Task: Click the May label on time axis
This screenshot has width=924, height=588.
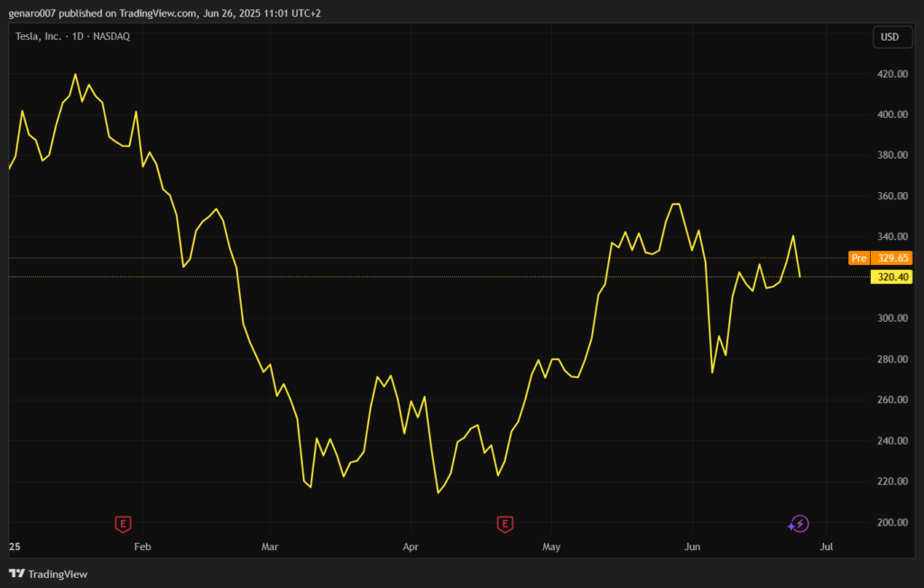Action: (552, 547)
